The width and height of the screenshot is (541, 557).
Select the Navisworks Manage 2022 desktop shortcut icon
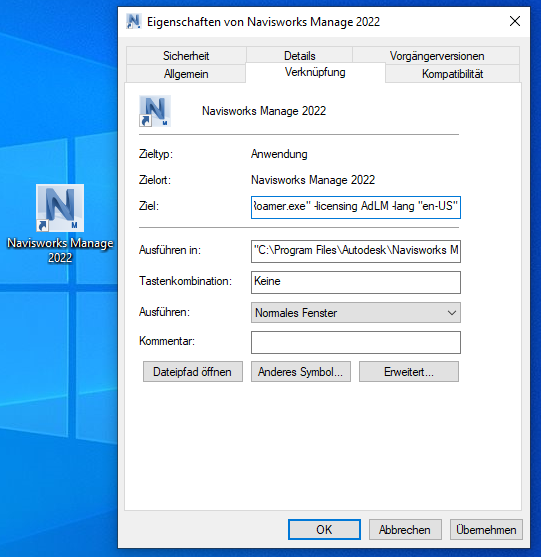tap(60, 208)
